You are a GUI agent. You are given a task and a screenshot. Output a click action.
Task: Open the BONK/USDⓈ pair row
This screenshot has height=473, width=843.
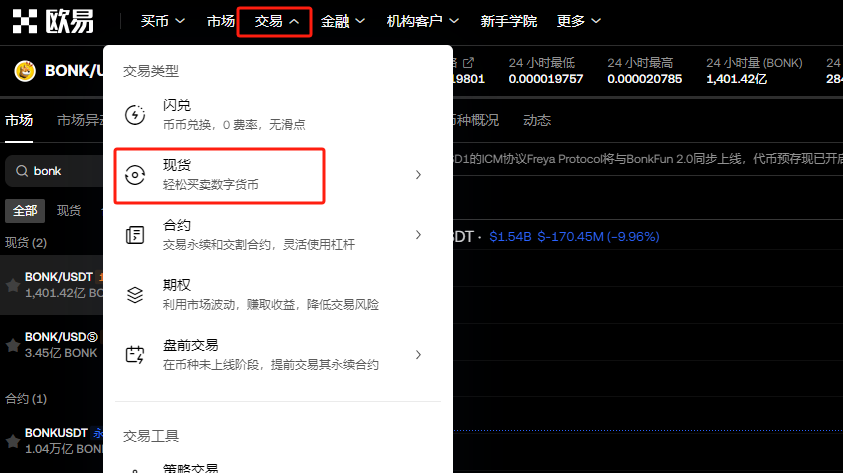pos(52,345)
